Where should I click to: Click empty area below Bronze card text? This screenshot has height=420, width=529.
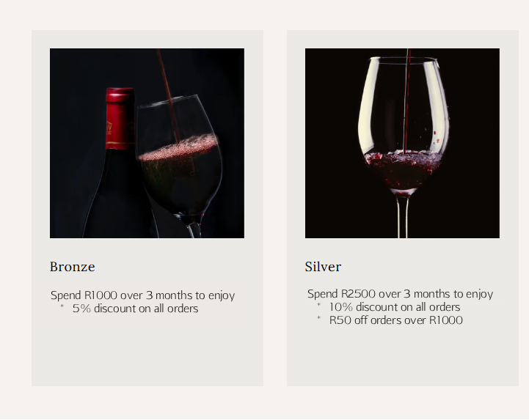(147, 352)
